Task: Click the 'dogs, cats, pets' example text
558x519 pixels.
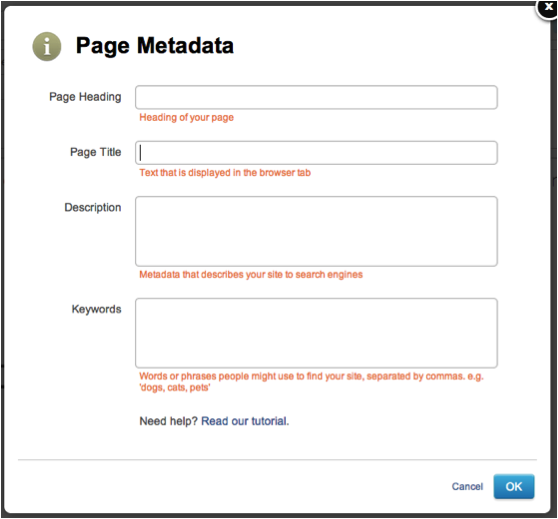Action: click(175, 388)
